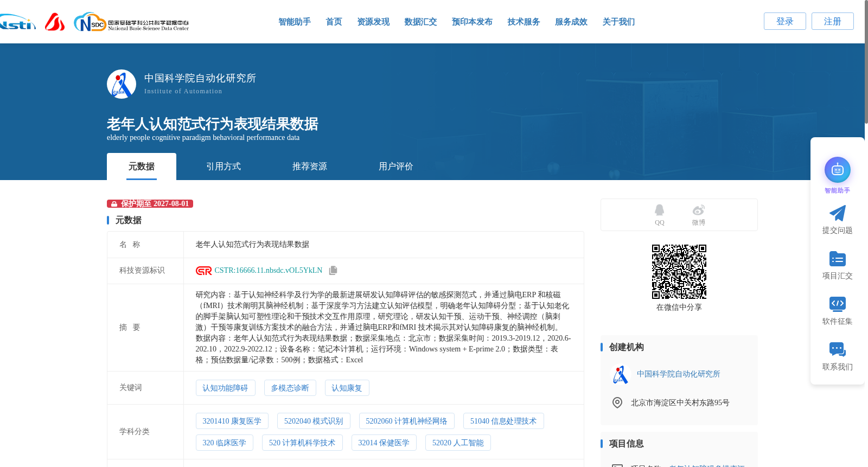Switch to the 用户评价 tab

396,167
